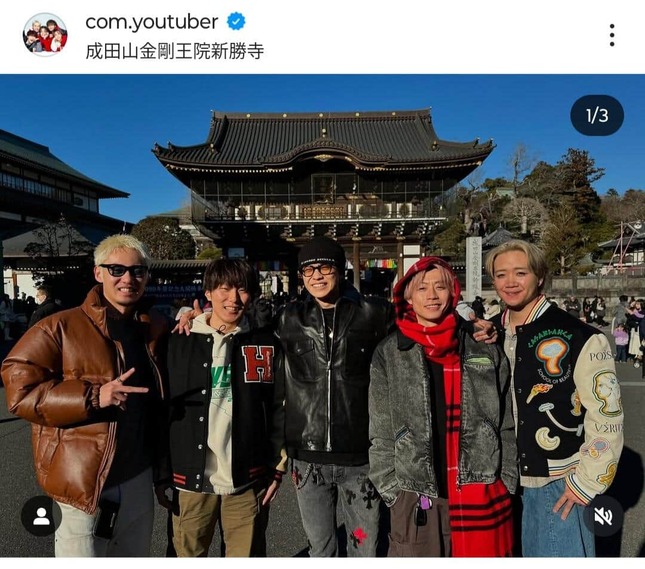Tap the stone pillar beside the gate
Image resolution: width=645 pixels, height=569 pixels.
click(x=473, y=268)
